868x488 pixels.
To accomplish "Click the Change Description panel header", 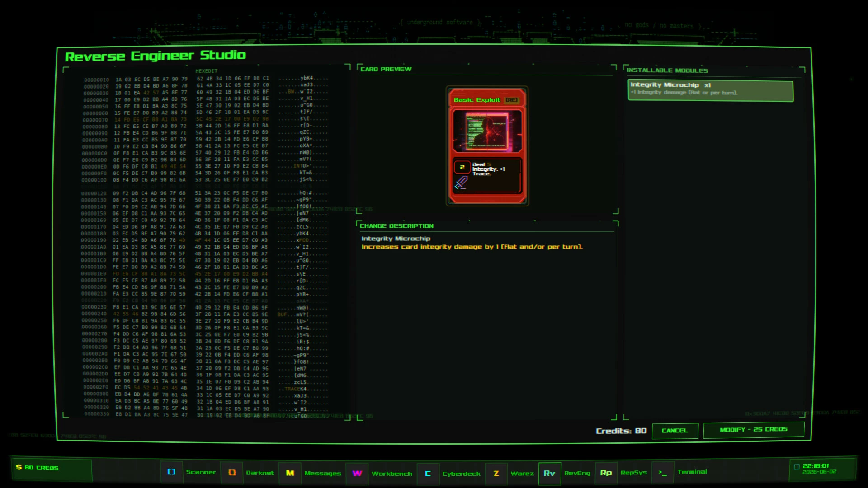I will [x=396, y=226].
